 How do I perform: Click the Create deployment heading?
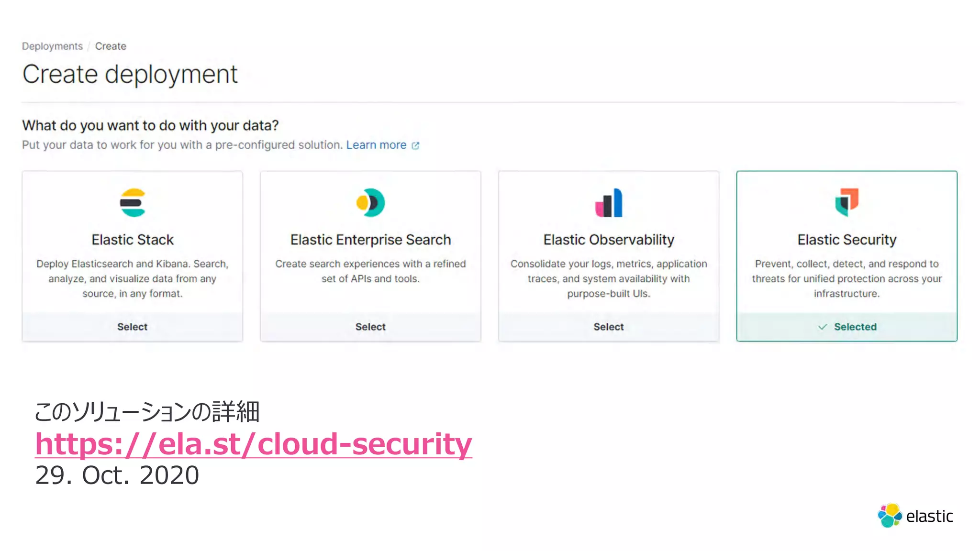click(130, 75)
